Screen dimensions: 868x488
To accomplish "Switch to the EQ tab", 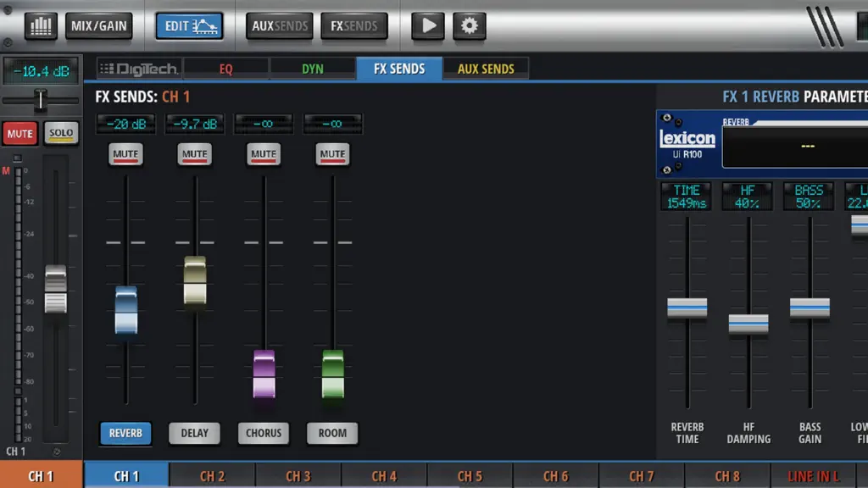I will pyautogui.click(x=225, y=69).
